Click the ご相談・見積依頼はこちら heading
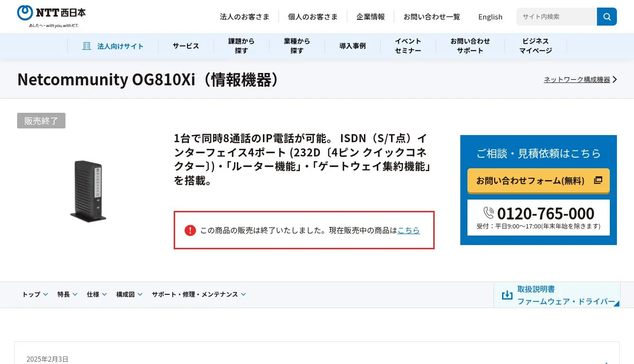Screen dimensions: 634x364 coord(539,153)
